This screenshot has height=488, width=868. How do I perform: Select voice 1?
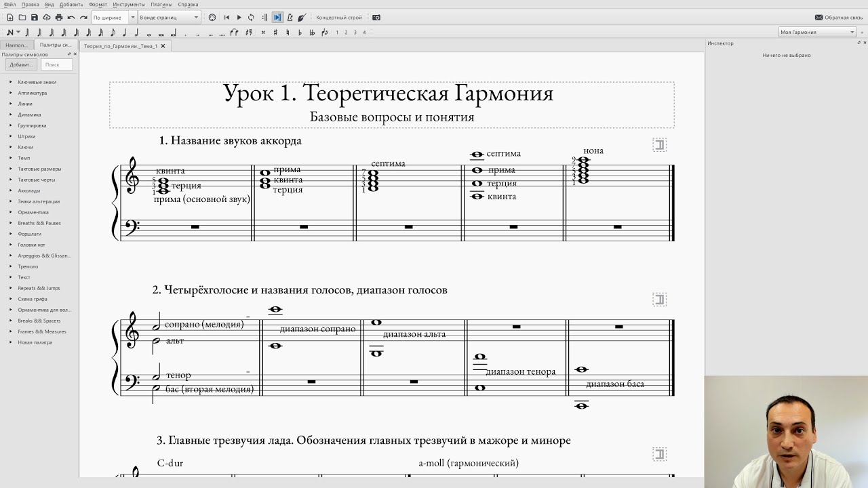tap(337, 32)
